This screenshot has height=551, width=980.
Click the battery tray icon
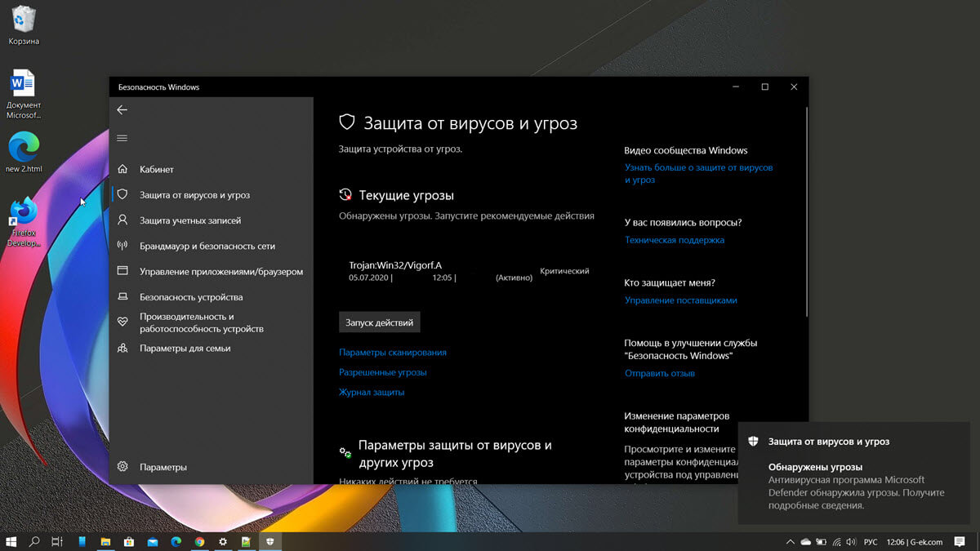(822, 541)
